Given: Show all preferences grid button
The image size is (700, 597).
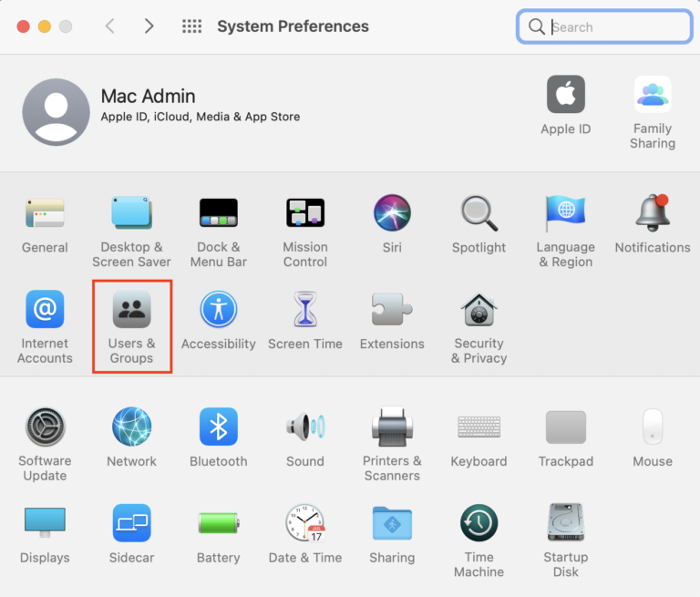Looking at the screenshot, I should pos(191,26).
